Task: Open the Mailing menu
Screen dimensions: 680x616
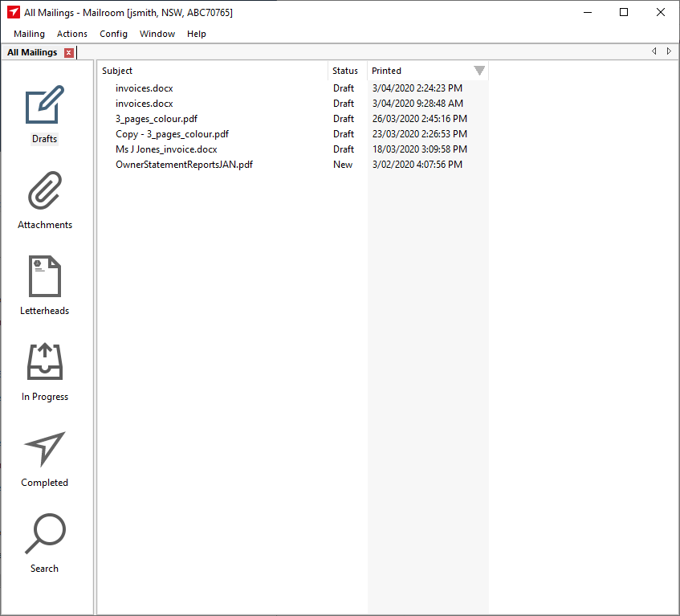Action: [29, 34]
